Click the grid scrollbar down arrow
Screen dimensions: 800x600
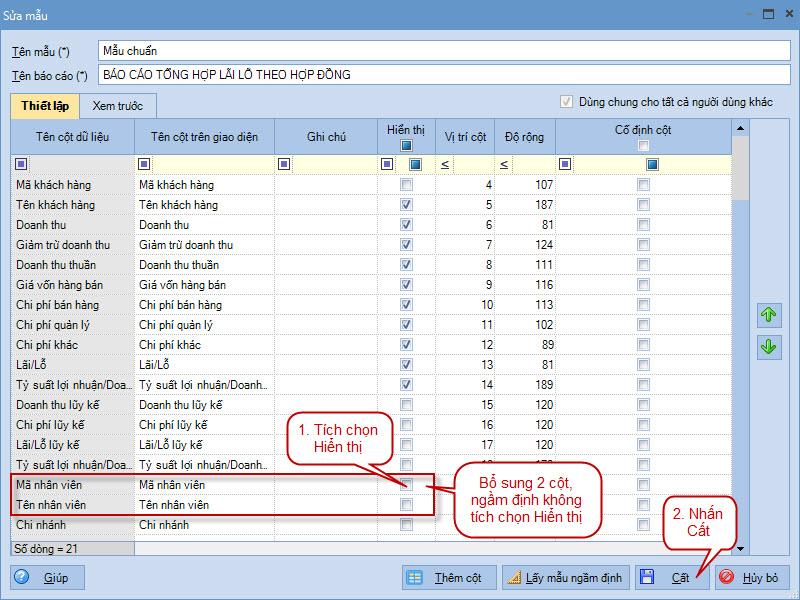click(740, 548)
